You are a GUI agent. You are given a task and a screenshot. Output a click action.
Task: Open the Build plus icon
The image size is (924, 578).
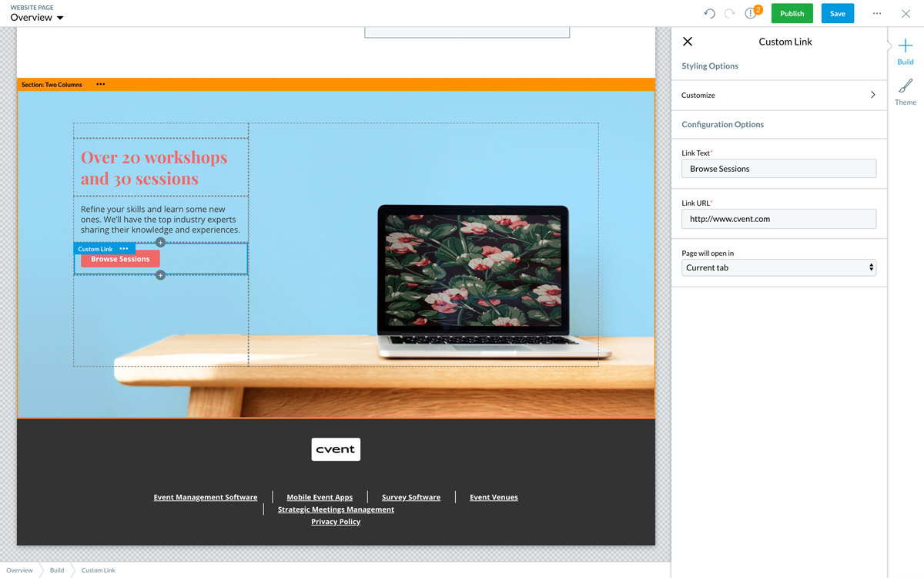[x=906, y=47]
